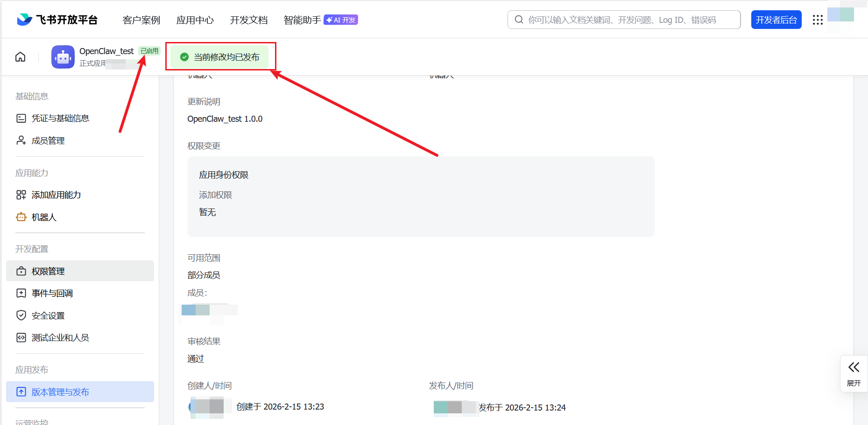Click the 开发者后台 button
Screen dimensions: 868x425
(776, 20)
